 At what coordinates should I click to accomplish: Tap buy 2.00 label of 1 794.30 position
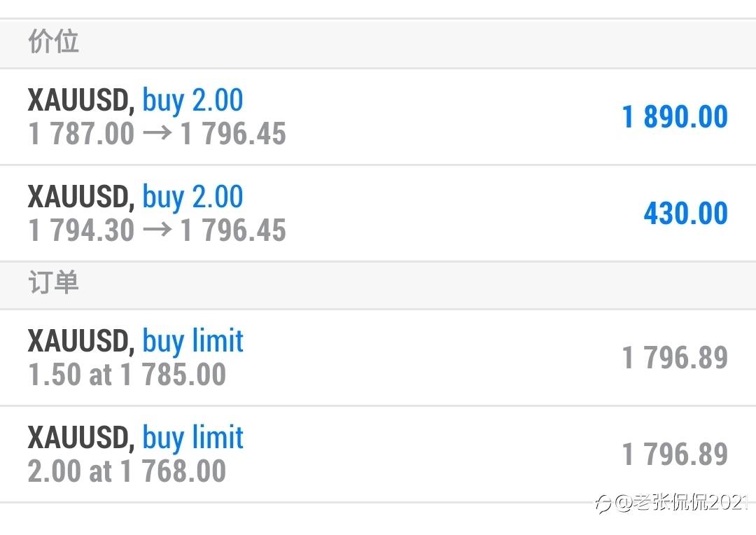(x=192, y=197)
